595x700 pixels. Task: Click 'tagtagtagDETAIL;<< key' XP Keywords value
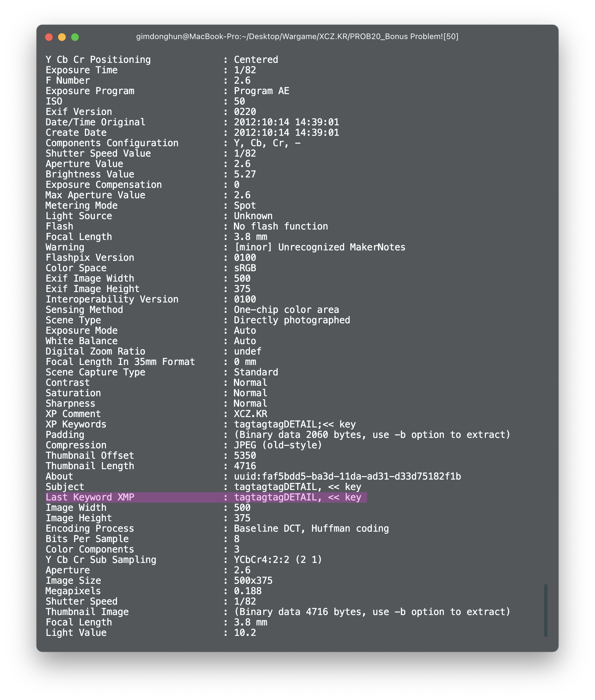[295, 424]
